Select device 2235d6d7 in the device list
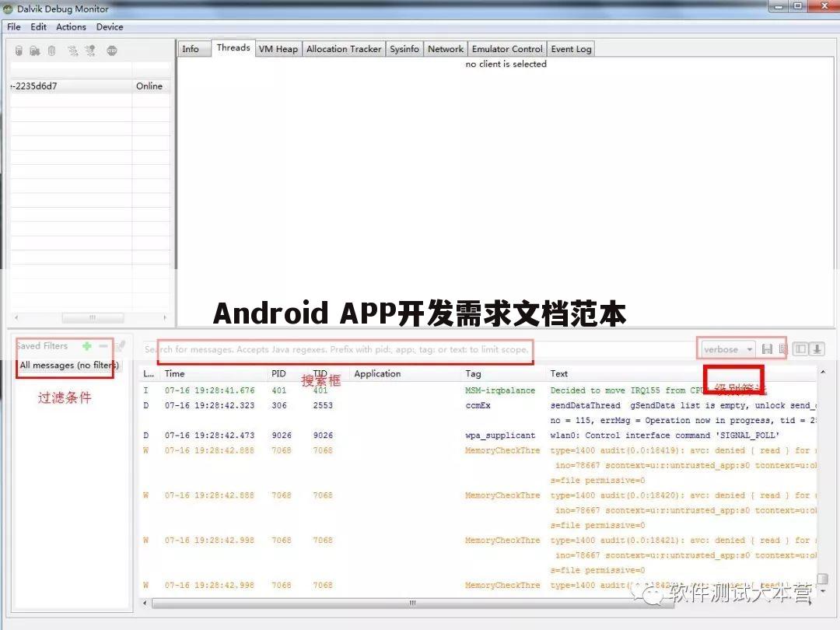This screenshot has width=840, height=630. click(71, 86)
